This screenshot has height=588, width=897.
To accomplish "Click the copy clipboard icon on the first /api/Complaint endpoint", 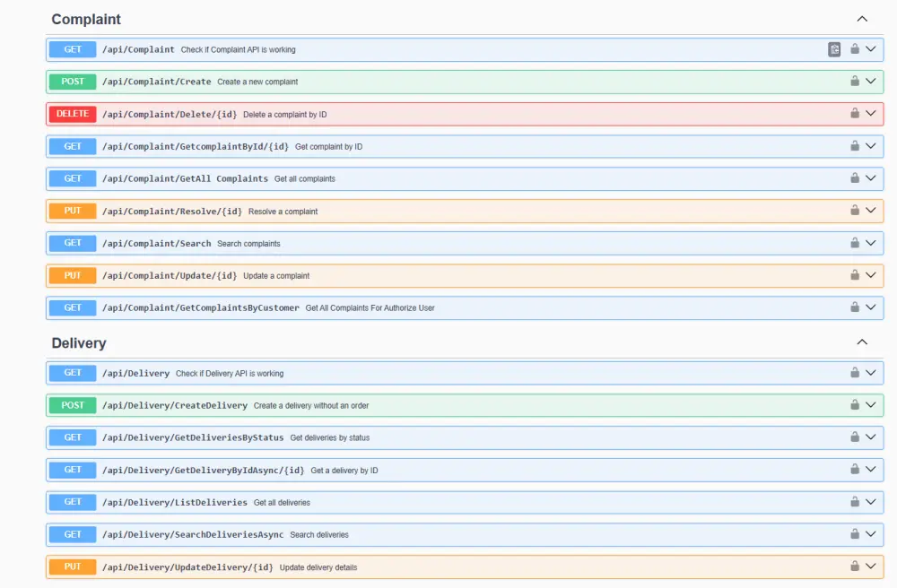I will [x=834, y=49].
